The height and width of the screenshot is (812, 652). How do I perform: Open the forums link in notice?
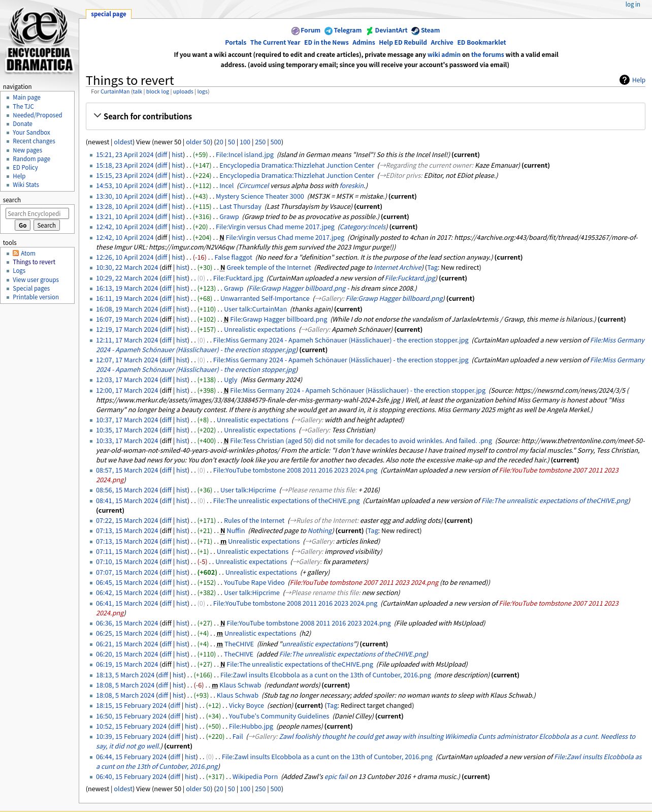[487, 55]
